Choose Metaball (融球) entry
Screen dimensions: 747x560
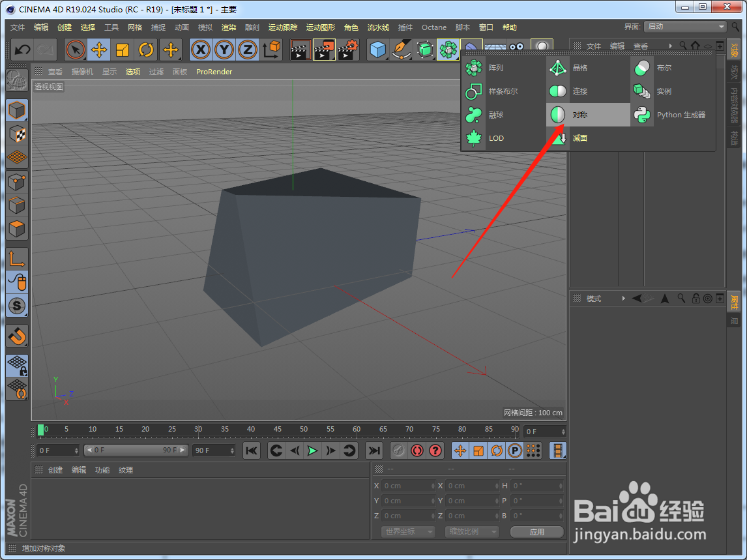503,115
